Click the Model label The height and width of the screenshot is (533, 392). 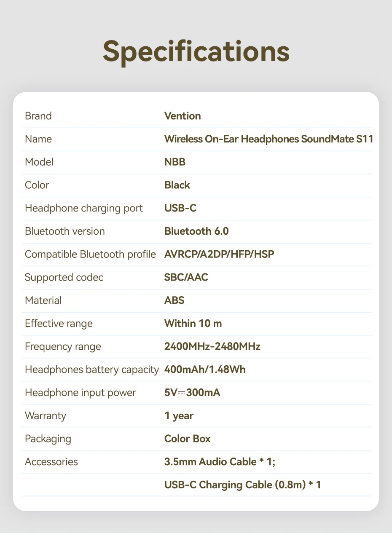click(x=39, y=162)
